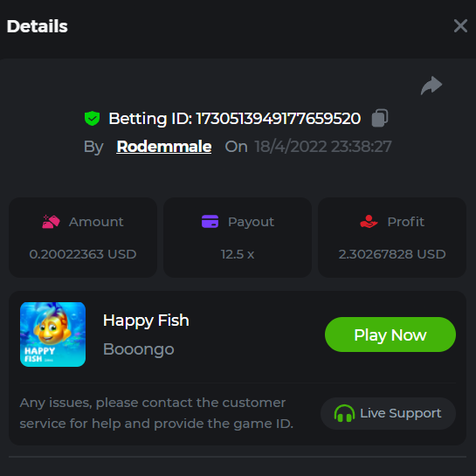Click the purple Payout card icon
The image size is (476, 476).
[x=210, y=221]
